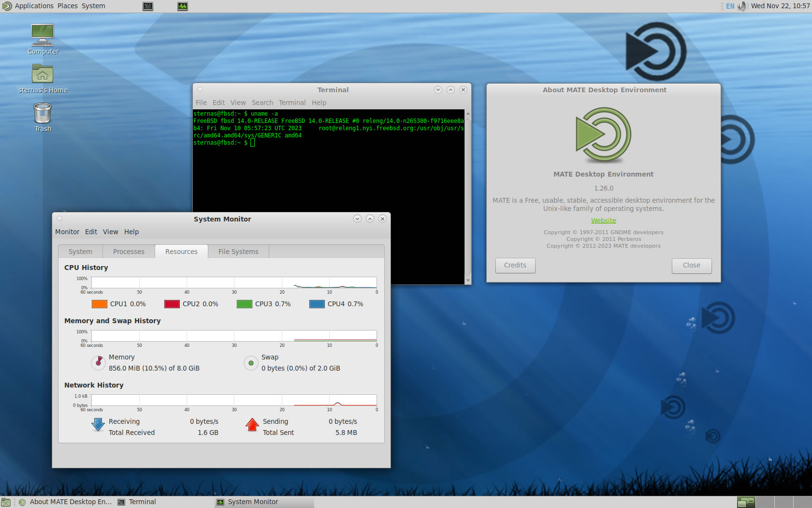Viewport: 812px width, 508px height.
Task: Click the MATE logo beside Applications
Action: 7,6
